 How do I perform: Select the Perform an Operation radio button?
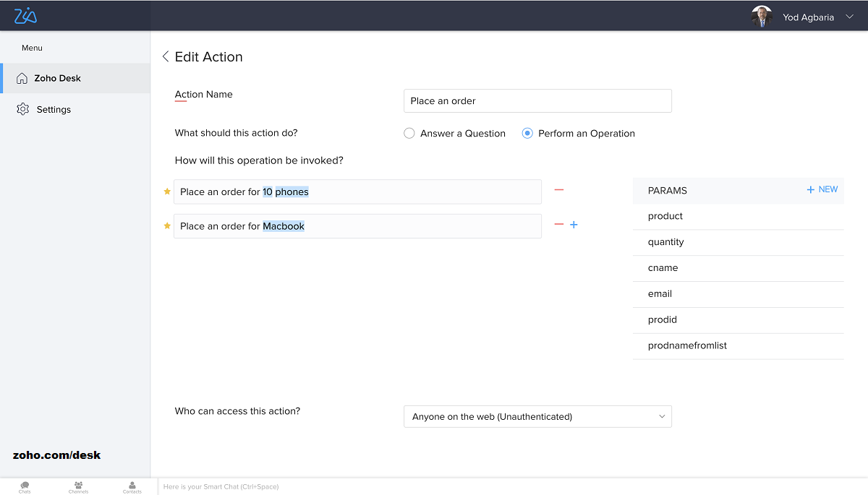tap(527, 134)
